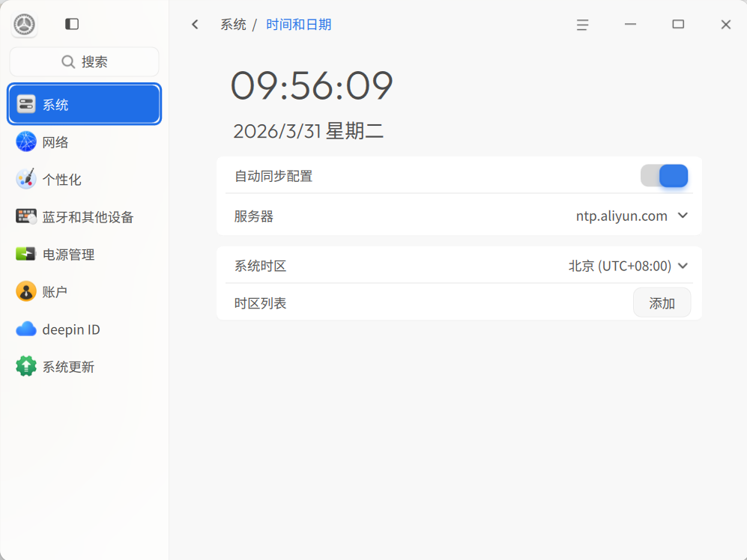Screen dimensions: 747x560
Task: Open 蓝牙和其他设备 settings icon
Action: coord(25,216)
